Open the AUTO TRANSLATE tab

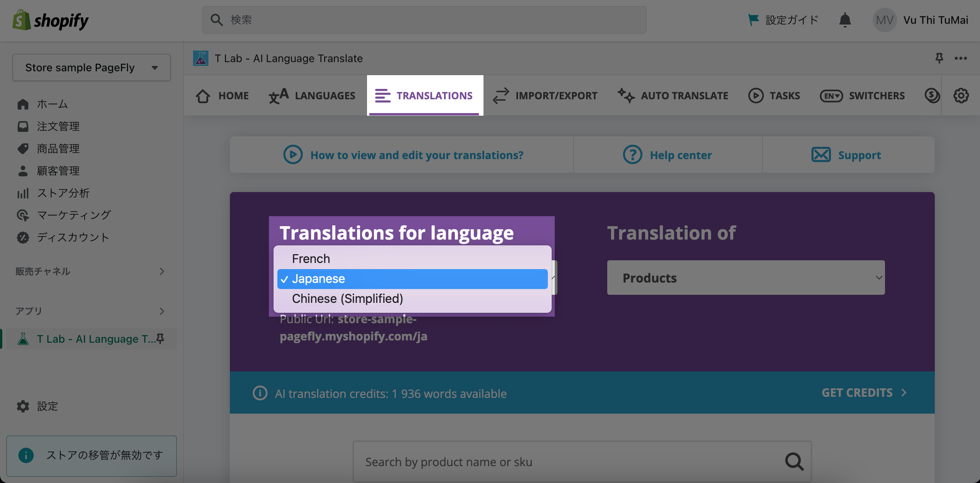(673, 95)
